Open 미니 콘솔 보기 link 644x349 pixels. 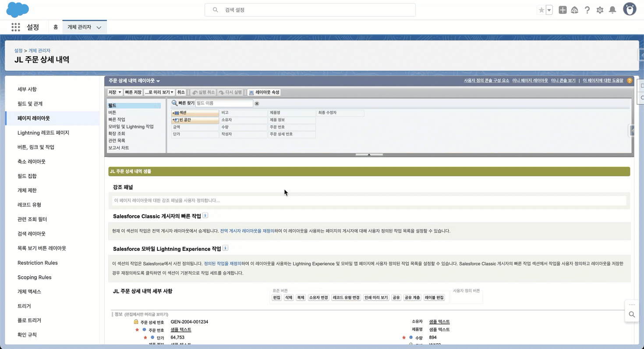pyautogui.click(x=563, y=81)
